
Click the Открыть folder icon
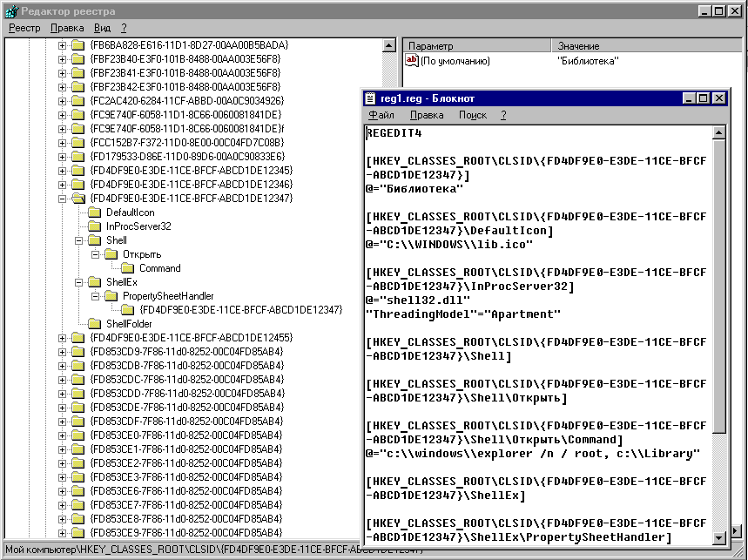(x=111, y=254)
